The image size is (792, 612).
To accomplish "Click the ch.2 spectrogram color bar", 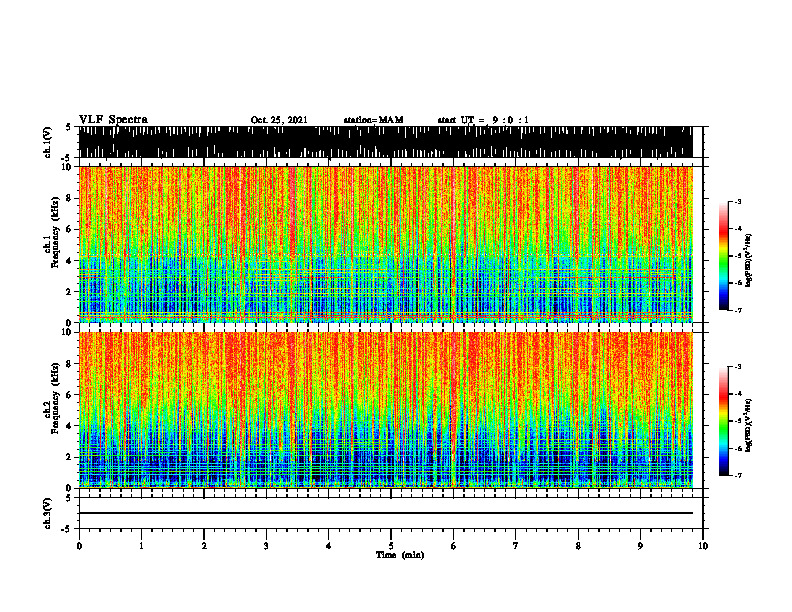I will coord(723,421).
